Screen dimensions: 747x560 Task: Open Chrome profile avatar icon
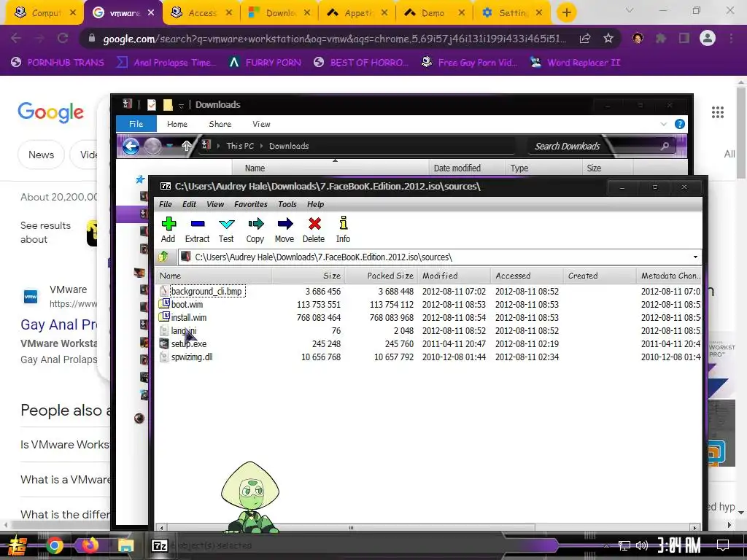708,38
